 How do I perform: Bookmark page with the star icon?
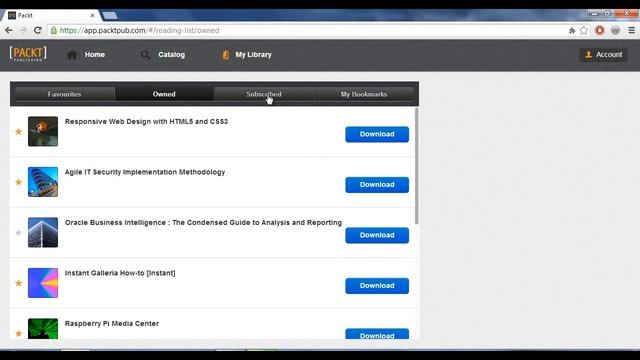[x=584, y=30]
